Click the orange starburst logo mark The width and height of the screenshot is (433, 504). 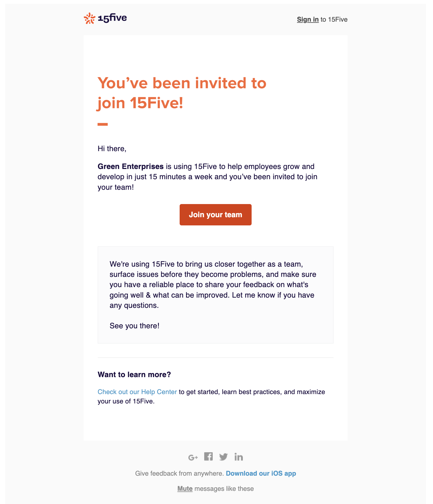(90, 18)
